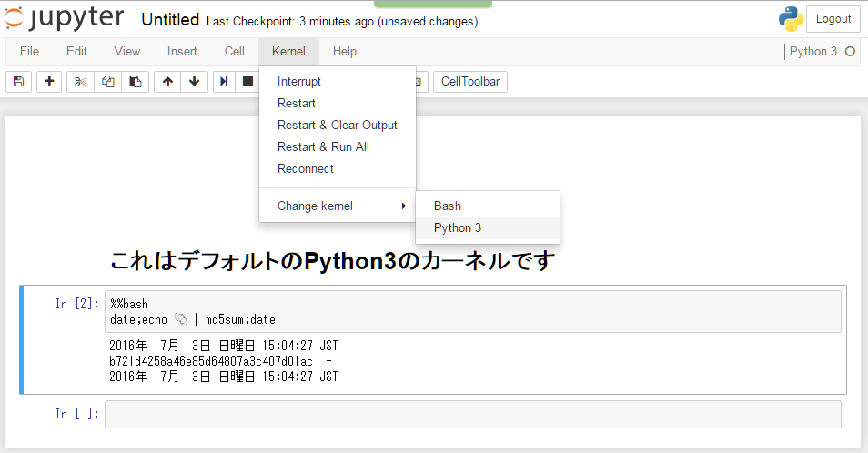This screenshot has height=453, width=868.
Task: Click the In [2] cell prompt
Action: coord(77,304)
